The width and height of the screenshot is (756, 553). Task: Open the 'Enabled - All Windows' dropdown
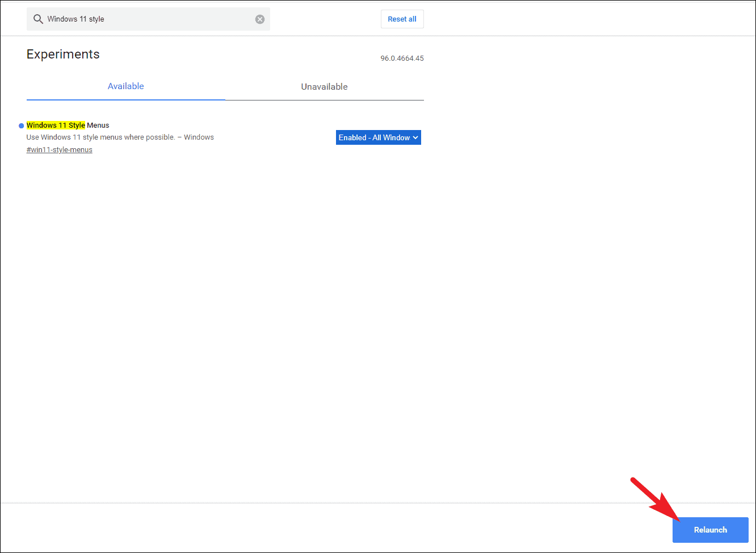click(379, 137)
